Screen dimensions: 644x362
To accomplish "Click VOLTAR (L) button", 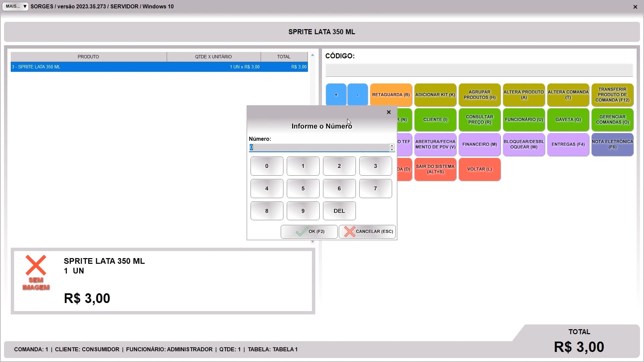I will pyautogui.click(x=479, y=169).
